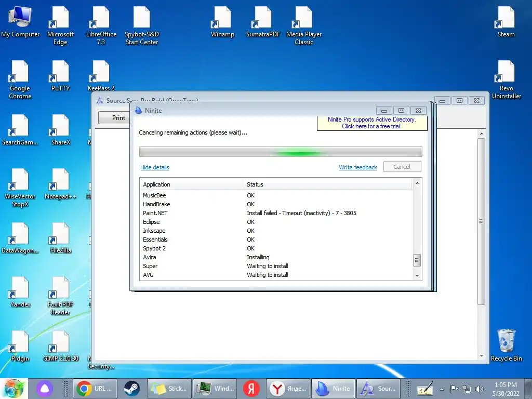The width and height of the screenshot is (532, 399).
Task: Click the Ninite Pro Active Directory banner
Action: click(372, 123)
